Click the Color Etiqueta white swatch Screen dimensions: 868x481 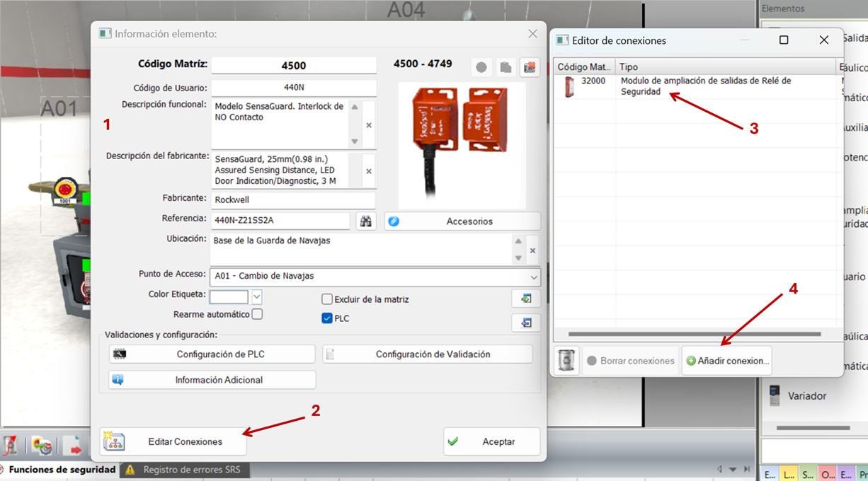(229, 296)
